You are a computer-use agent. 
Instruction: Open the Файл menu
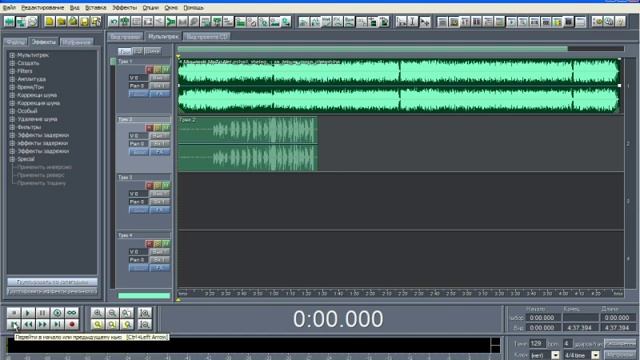point(9,8)
